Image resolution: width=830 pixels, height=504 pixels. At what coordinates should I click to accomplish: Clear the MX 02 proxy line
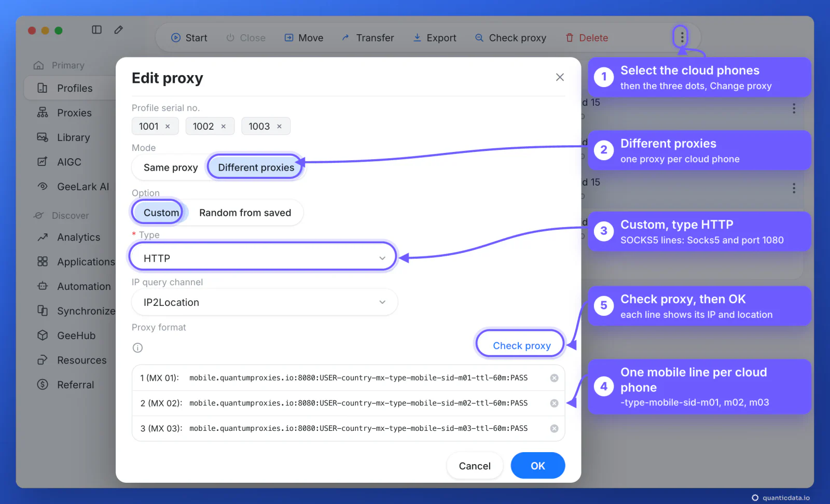pyautogui.click(x=554, y=403)
